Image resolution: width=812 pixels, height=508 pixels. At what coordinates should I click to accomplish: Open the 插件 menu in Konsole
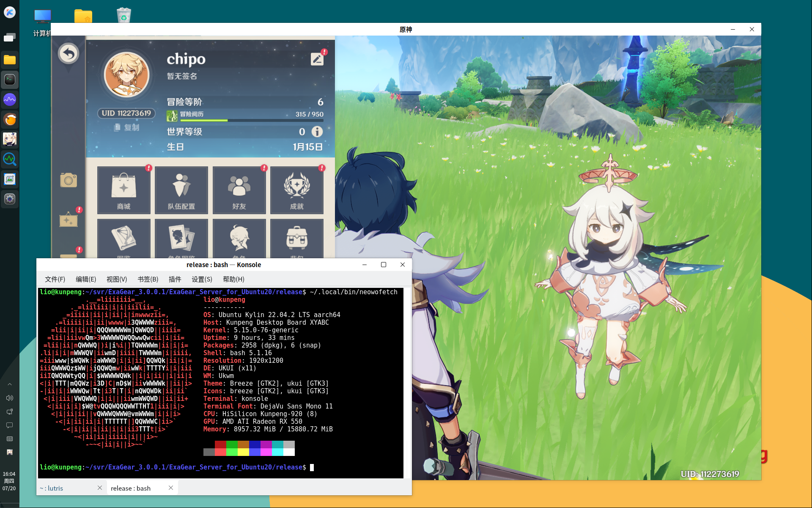(x=175, y=279)
